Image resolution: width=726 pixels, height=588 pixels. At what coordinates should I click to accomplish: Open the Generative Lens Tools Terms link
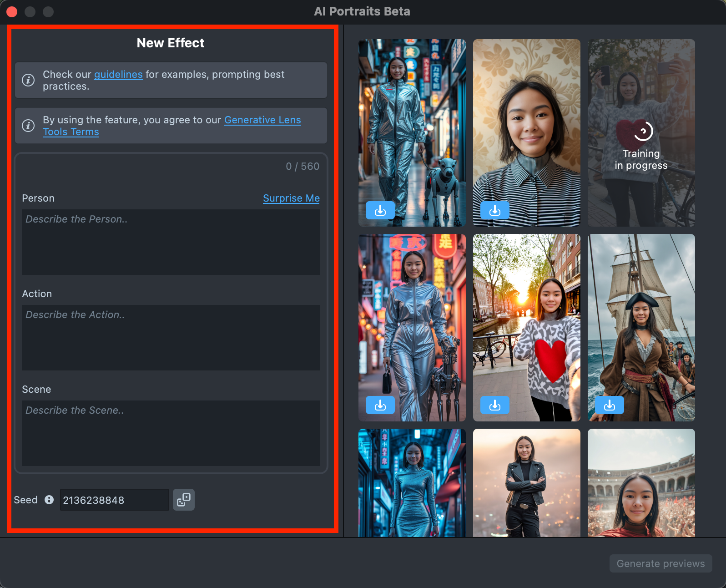262,120
